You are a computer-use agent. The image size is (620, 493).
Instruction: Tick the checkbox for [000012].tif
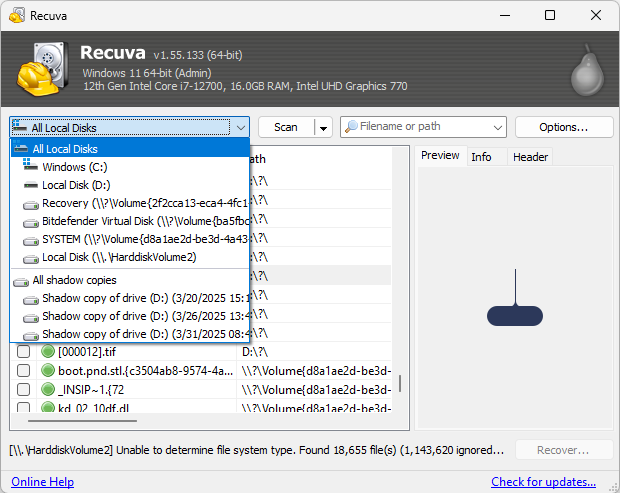click(23, 351)
